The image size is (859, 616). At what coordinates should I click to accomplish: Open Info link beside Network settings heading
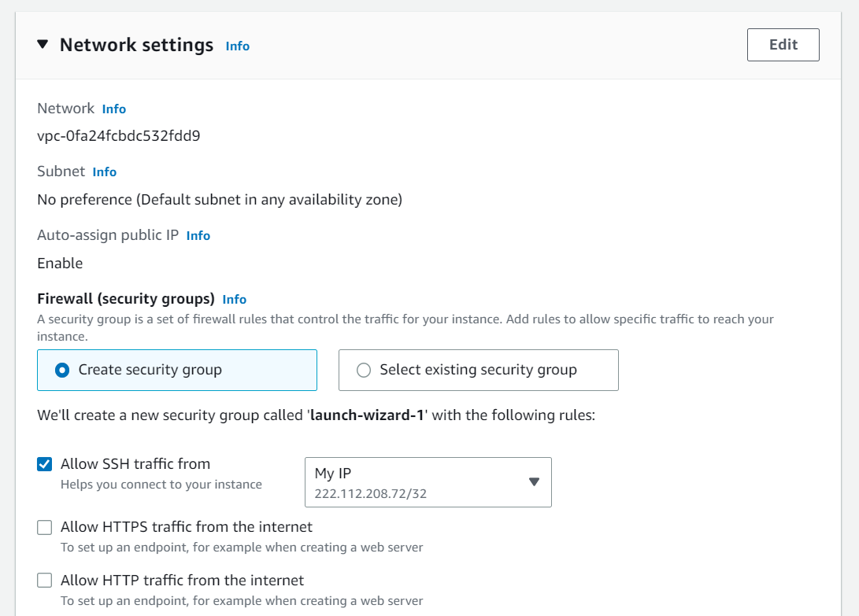pyautogui.click(x=237, y=46)
